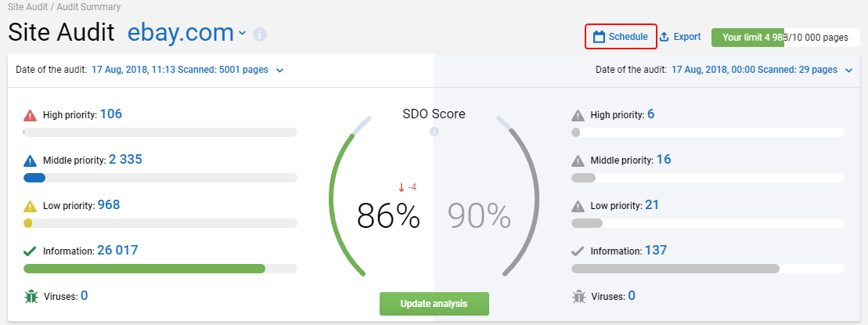
Task: Click 86% SDO score value
Action: point(388,215)
